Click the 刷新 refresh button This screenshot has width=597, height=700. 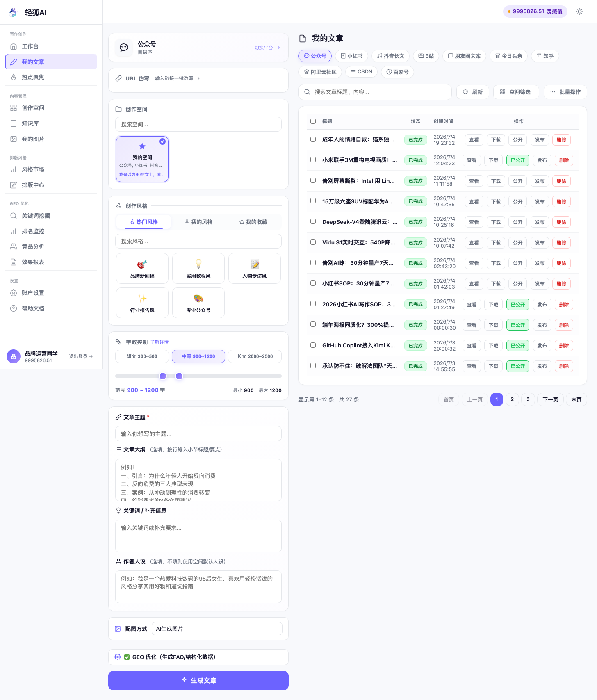point(473,92)
